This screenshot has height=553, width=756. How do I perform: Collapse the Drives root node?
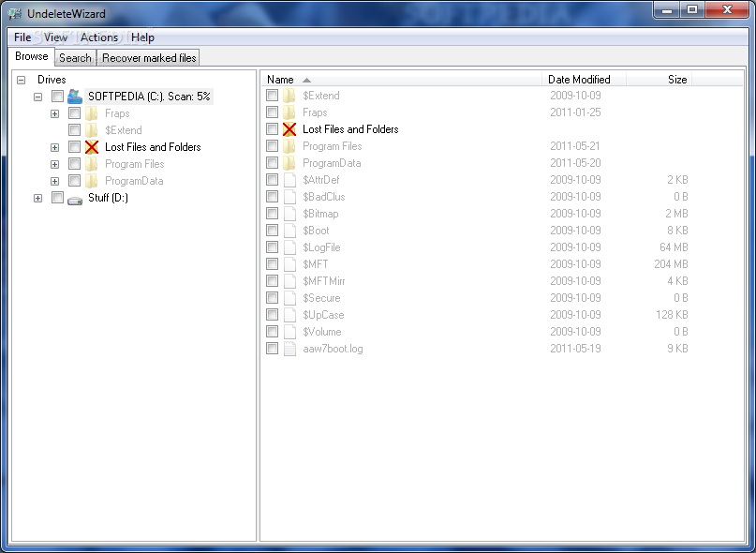coord(22,80)
